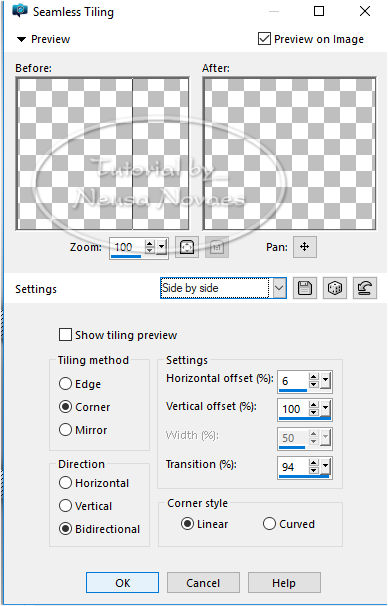Enable Show tiling preview checkbox
Image resolution: width=388 pixels, height=606 pixels.
coord(65,335)
